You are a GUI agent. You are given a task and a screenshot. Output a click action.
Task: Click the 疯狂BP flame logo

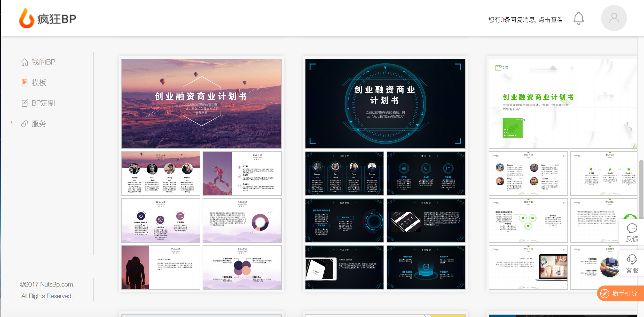26,19
